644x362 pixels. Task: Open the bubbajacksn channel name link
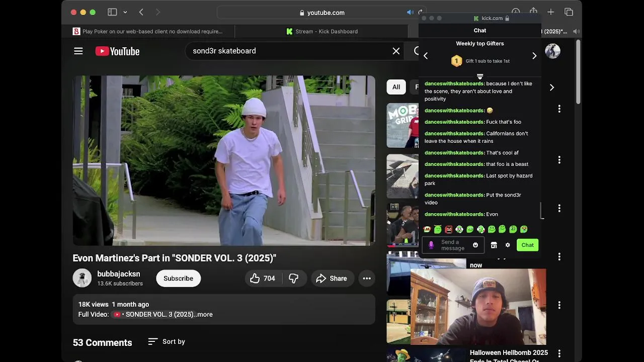[119, 274]
